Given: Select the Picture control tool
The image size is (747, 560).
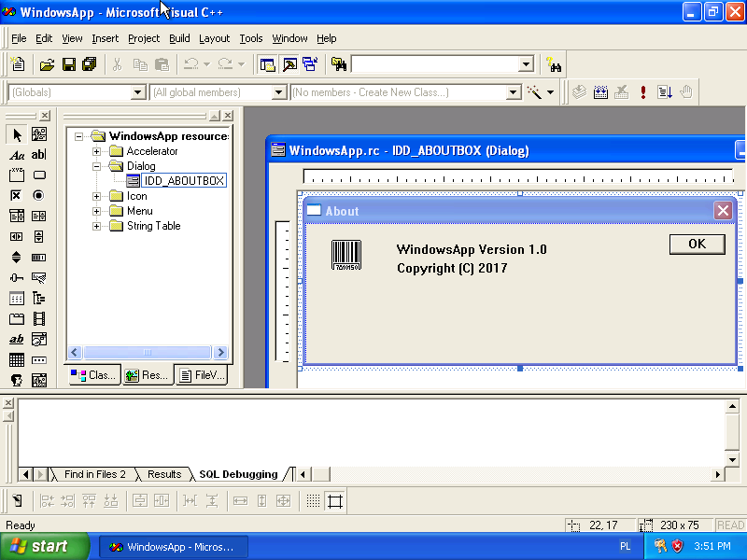Looking at the screenshot, I should (x=39, y=134).
